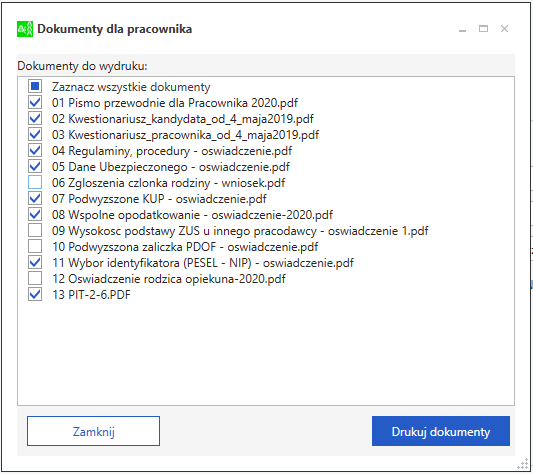
Task: Check 09 Wysokosc podstawy ZUS checkbox
Action: pos(35,230)
